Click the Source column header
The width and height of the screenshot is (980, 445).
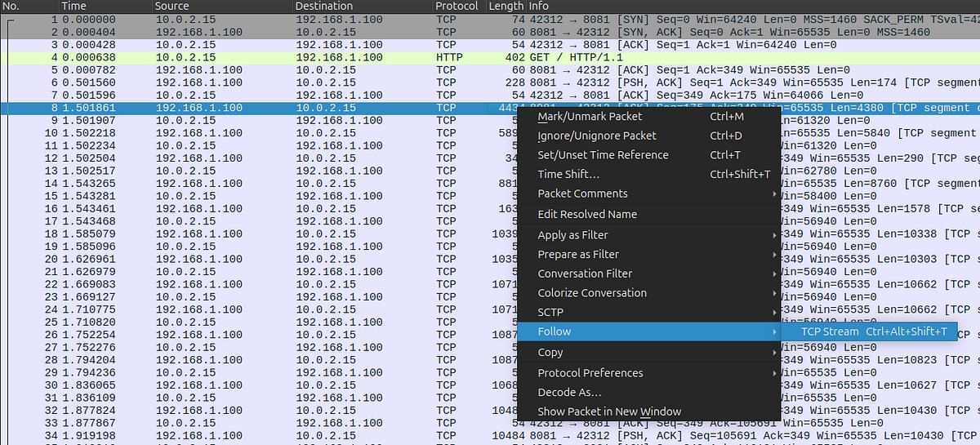(223, 6)
